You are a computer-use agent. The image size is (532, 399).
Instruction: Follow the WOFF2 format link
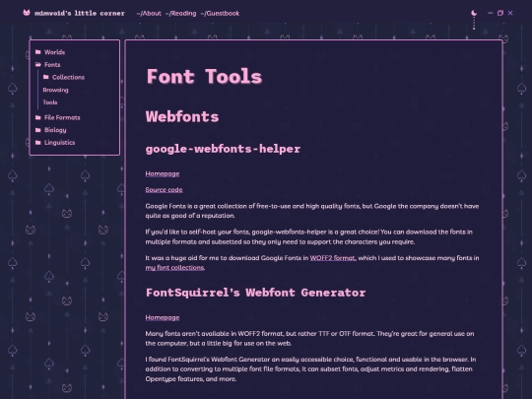[333, 258]
